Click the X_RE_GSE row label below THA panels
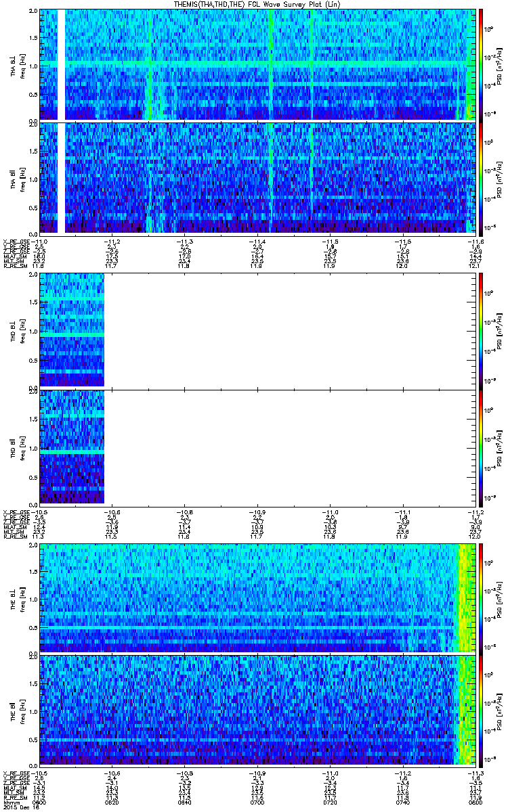Viewport: 508px width, 812px height. pos(16,242)
